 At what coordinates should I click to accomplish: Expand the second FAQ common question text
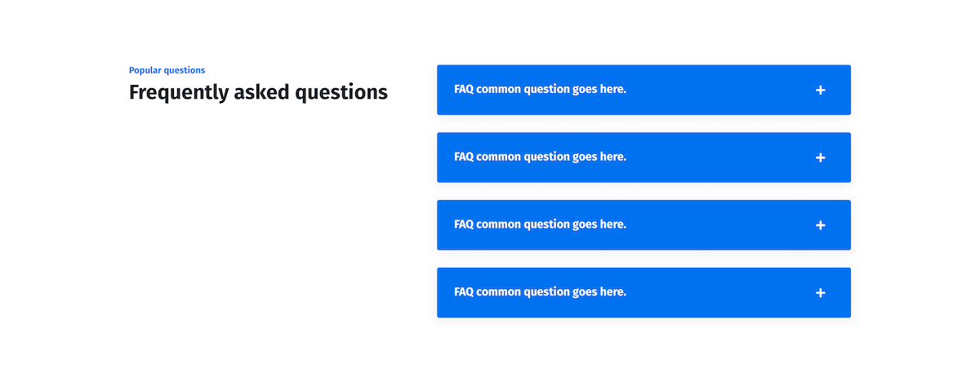pyautogui.click(x=540, y=157)
